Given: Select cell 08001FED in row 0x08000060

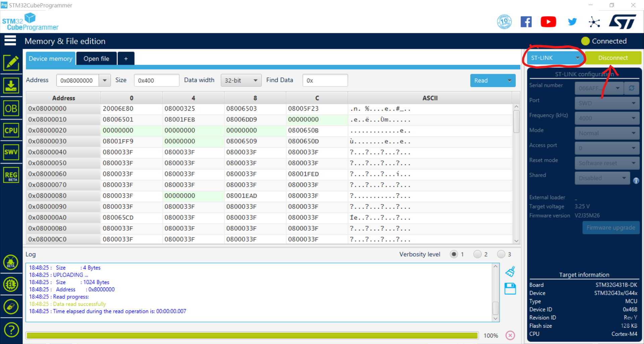Looking at the screenshot, I should tap(317, 174).
